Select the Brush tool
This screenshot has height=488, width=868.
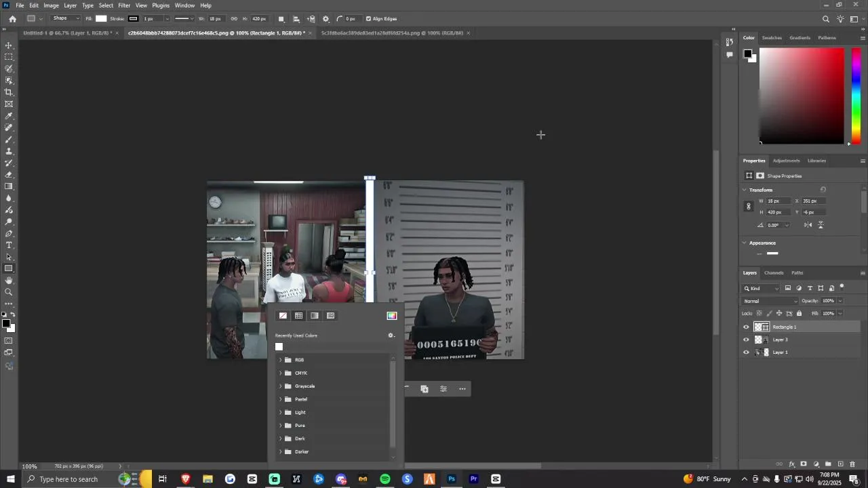(9, 139)
